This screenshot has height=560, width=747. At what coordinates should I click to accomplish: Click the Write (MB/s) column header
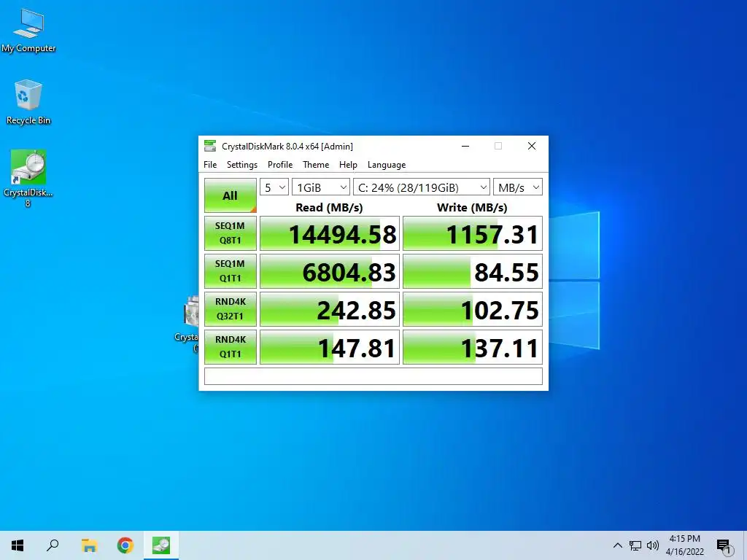(x=472, y=208)
